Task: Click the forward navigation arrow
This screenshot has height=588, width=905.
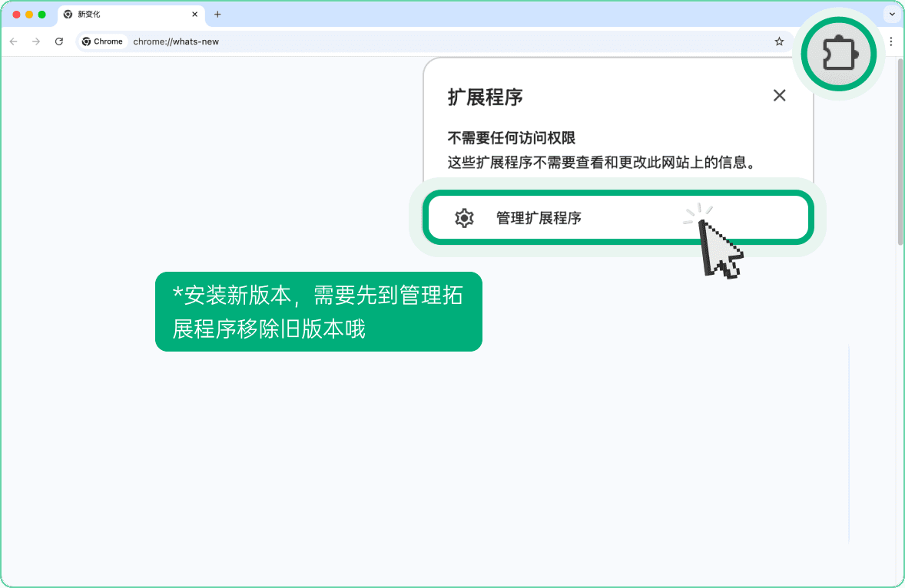Action: tap(36, 41)
